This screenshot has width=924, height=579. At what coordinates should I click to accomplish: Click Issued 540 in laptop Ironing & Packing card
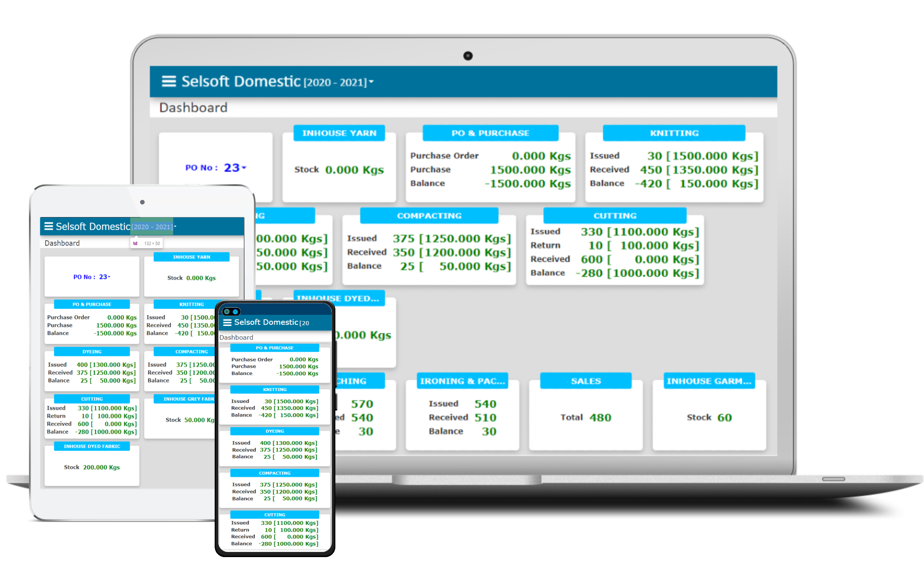point(462,404)
